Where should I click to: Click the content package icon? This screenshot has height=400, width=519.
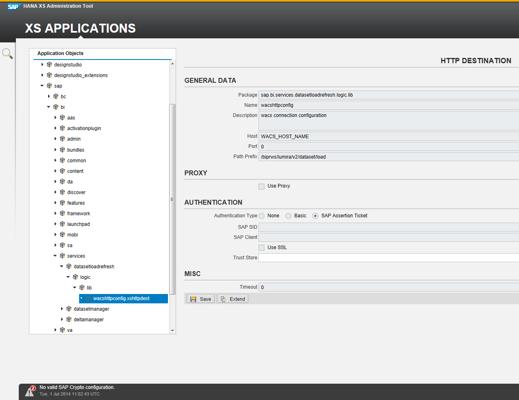(x=62, y=171)
